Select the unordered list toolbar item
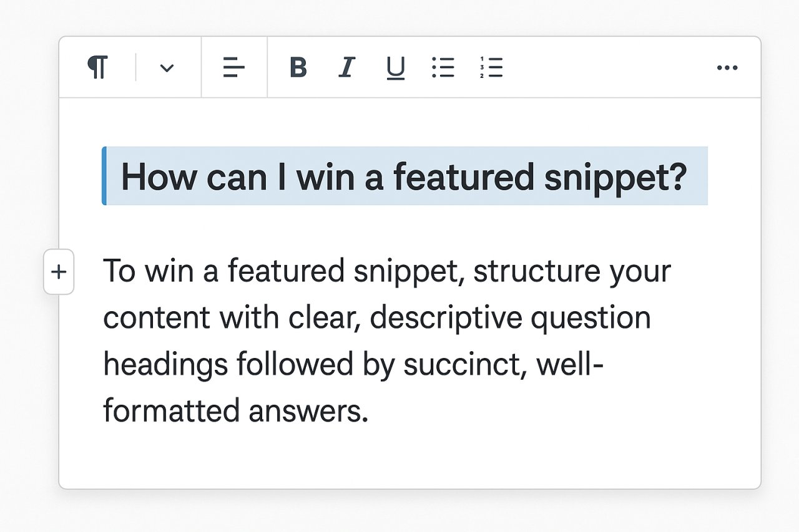The image size is (799, 532). pyautogui.click(x=444, y=68)
